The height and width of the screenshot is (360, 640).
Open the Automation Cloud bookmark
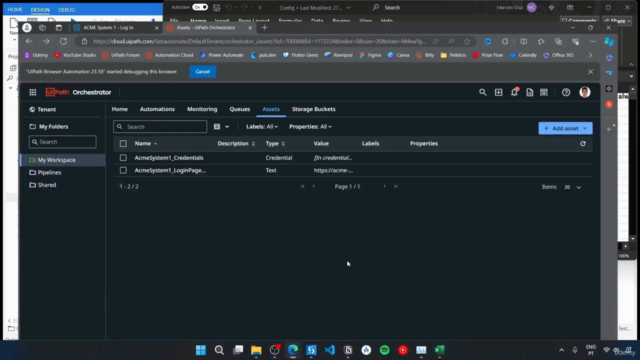tap(169, 55)
